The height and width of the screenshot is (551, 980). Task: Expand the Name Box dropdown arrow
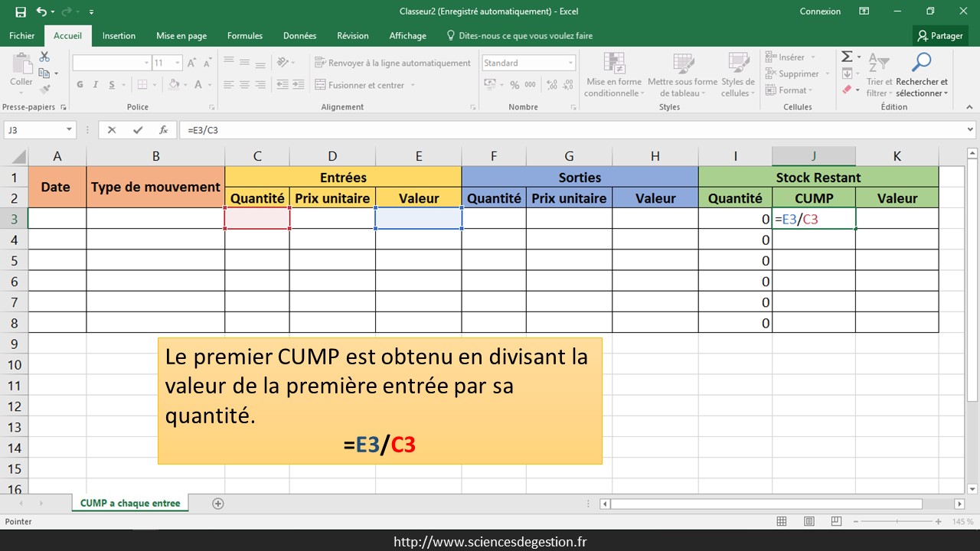[x=69, y=130]
